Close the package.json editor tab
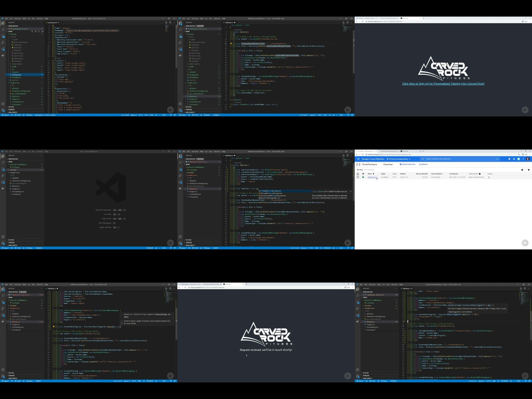 59,22
